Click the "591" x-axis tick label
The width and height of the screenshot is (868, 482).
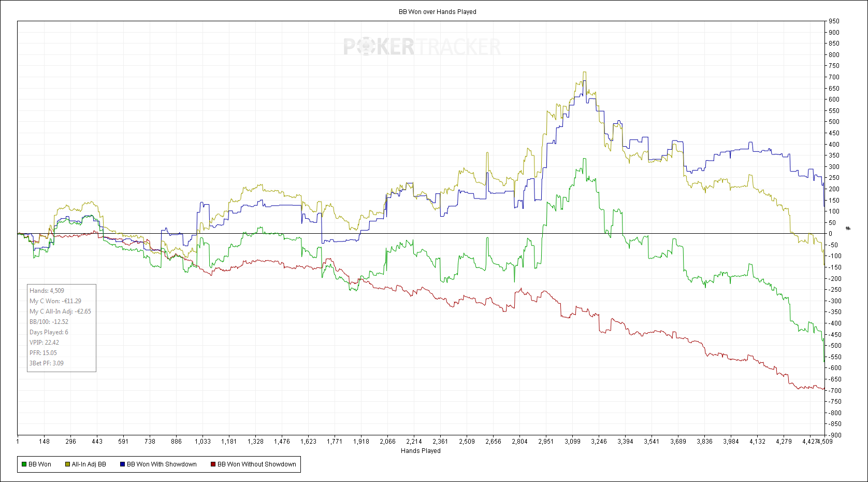pos(123,442)
